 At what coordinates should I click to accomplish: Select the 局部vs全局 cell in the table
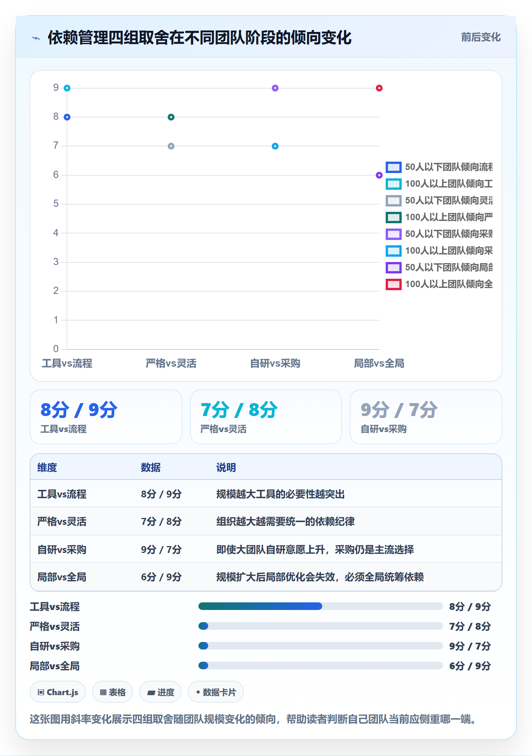point(62,577)
